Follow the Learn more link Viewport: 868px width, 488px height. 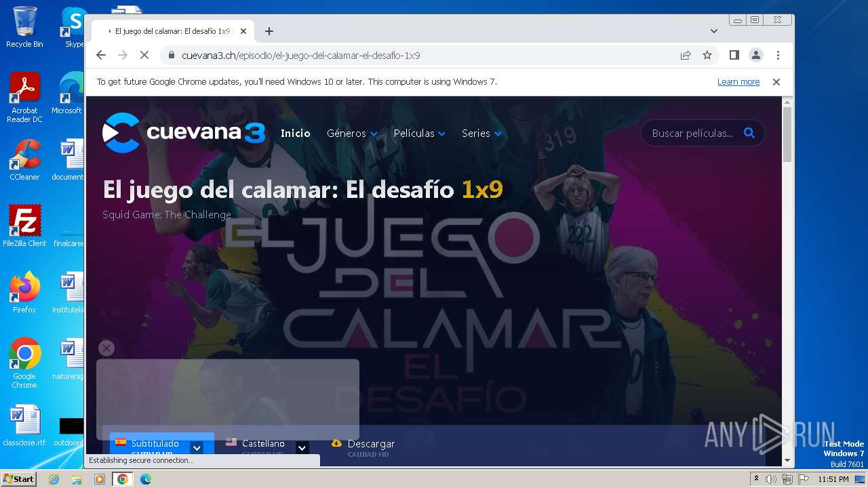click(738, 82)
